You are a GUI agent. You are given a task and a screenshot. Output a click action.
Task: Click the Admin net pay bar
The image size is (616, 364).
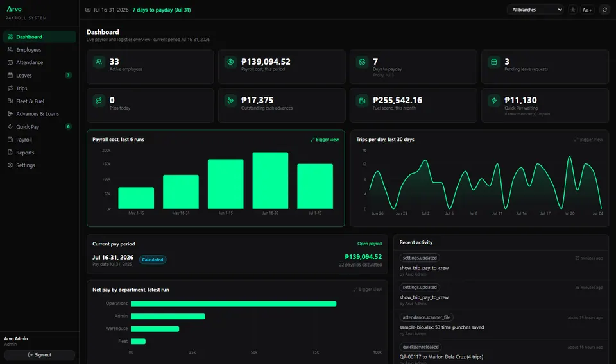click(x=168, y=316)
